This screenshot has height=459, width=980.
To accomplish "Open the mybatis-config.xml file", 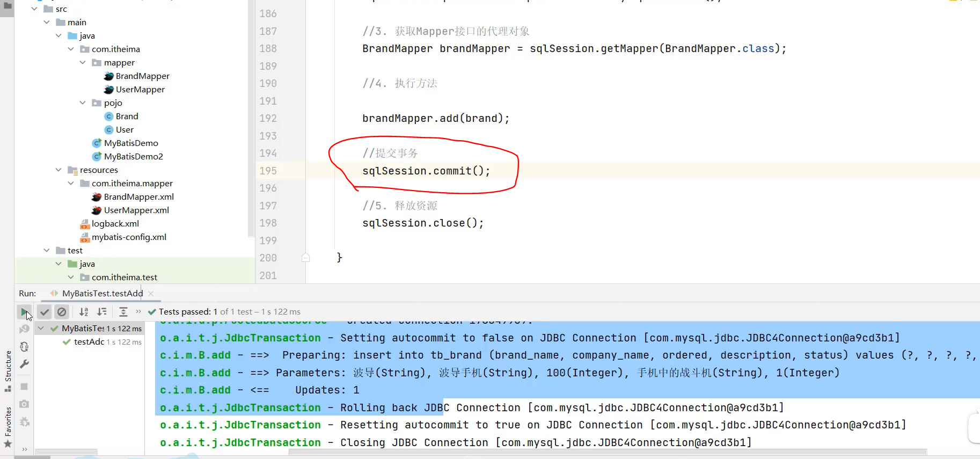I will pyautogui.click(x=129, y=237).
